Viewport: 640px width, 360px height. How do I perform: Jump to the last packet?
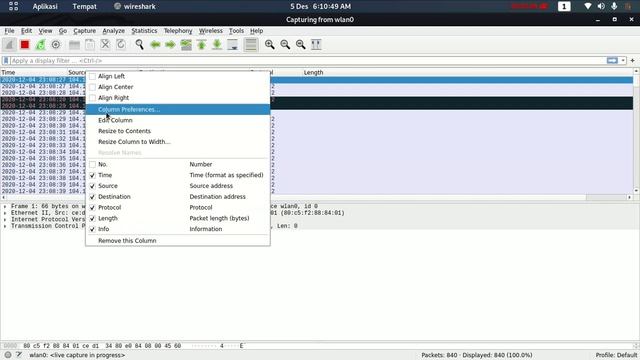point(217,44)
